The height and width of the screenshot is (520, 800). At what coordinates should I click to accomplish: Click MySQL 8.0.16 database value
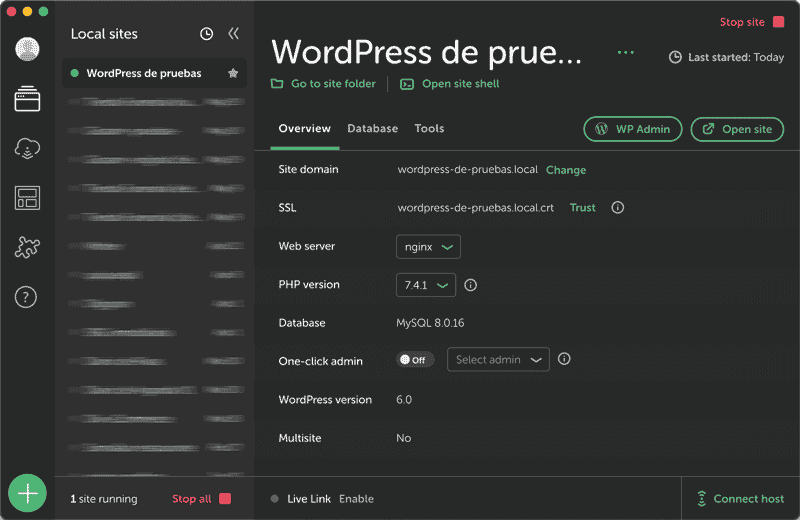(430, 323)
